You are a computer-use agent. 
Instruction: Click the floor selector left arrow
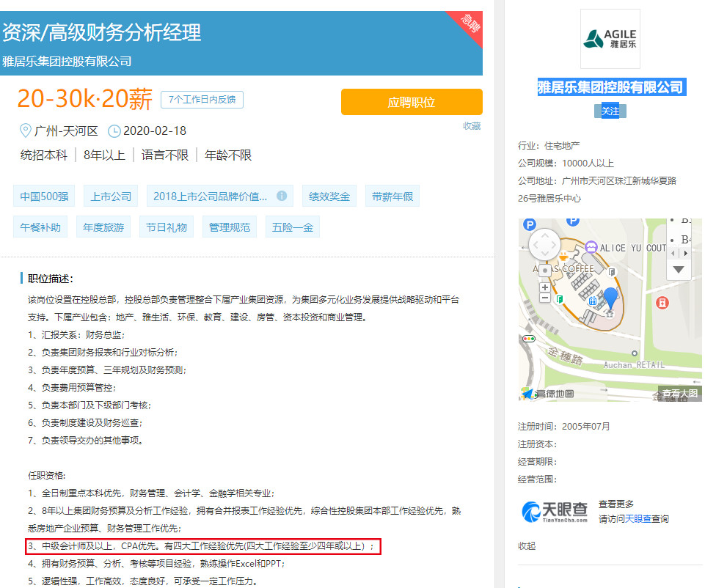pos(673,254)
